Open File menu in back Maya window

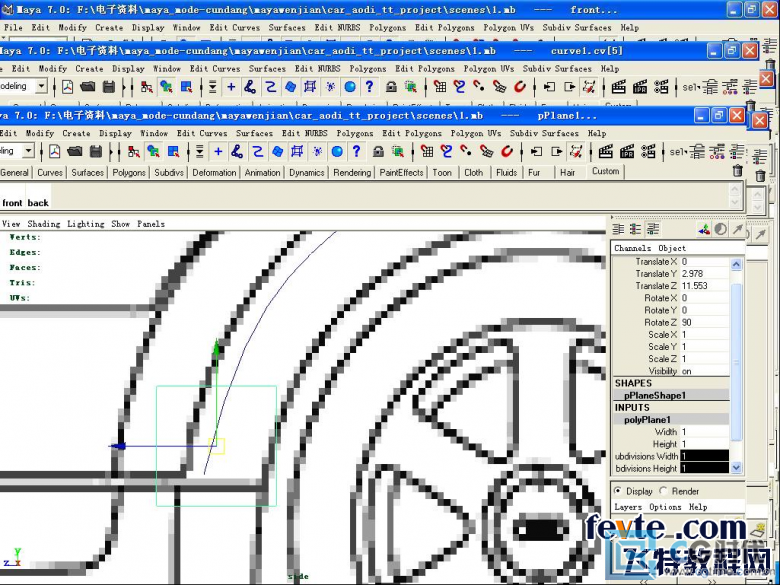point(13,27)
